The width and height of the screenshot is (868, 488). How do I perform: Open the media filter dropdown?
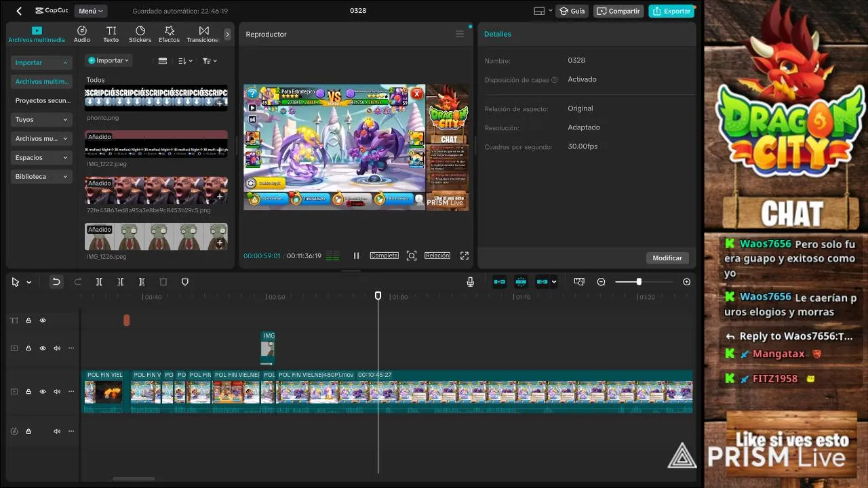[210, 61]
